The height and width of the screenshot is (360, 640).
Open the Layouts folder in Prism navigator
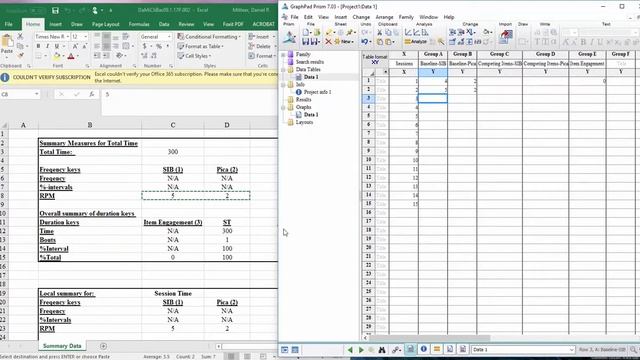tap(304, 122)
